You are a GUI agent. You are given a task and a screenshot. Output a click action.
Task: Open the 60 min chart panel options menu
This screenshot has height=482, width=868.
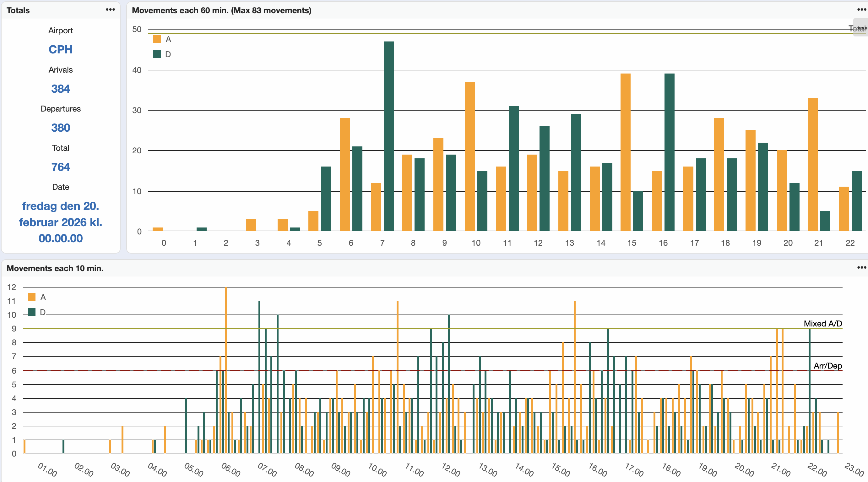tap(862, 10)
